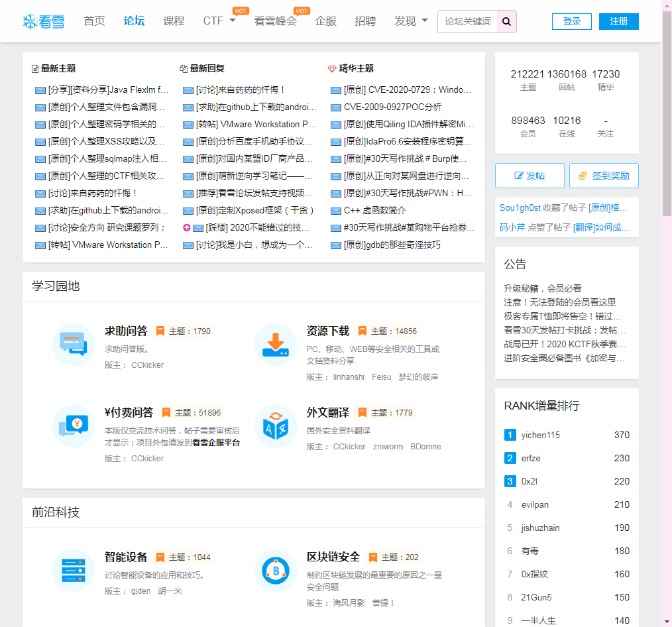The width and height of the screenshot is (672, 627).
Task: Open post [讨论]来自药药的忏悔！ in 最新回复
Action: (x=241, y=90)
